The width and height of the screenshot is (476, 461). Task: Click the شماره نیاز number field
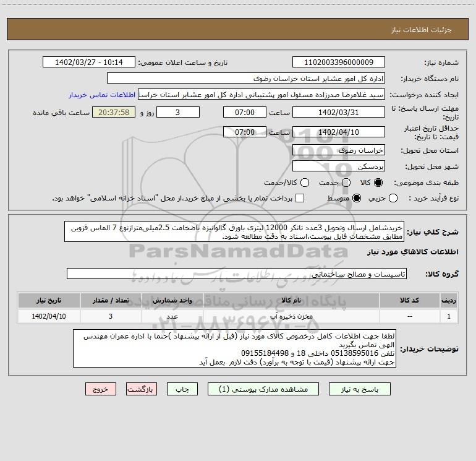pos(339,62)
